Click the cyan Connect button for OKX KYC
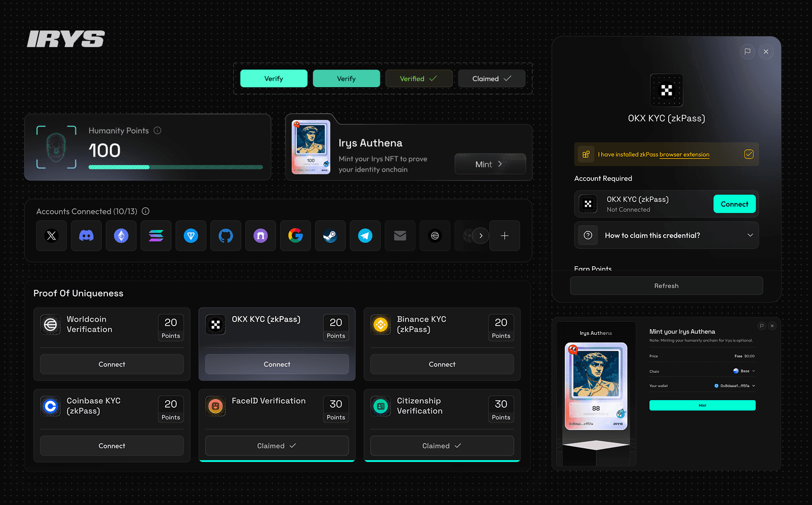Image resolution: width=812 pixels, height=505 pixels. click(734, 204)
